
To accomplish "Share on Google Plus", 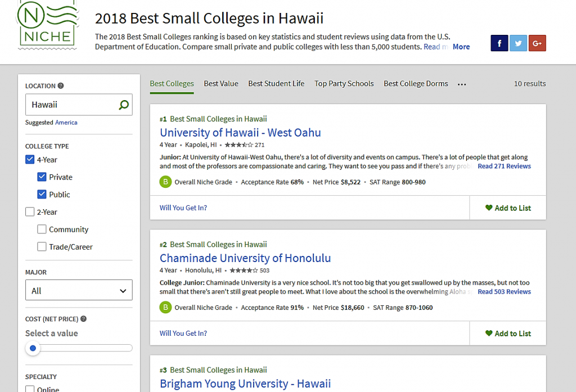I will (x=537, y=43).
